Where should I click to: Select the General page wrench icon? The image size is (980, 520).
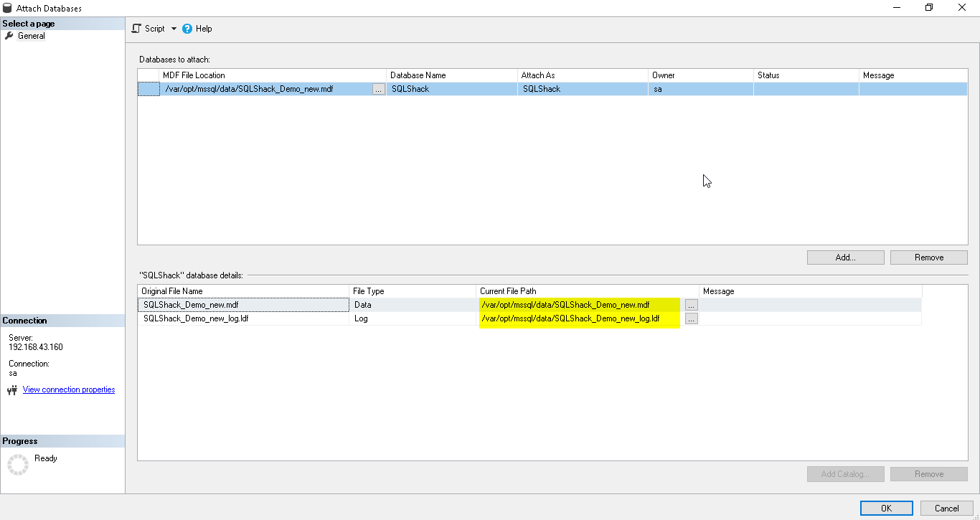tap(9, 36)
